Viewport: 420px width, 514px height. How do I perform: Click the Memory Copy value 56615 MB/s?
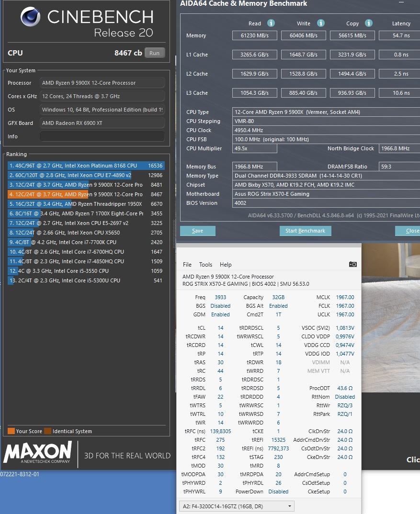[x=352, y=35]
